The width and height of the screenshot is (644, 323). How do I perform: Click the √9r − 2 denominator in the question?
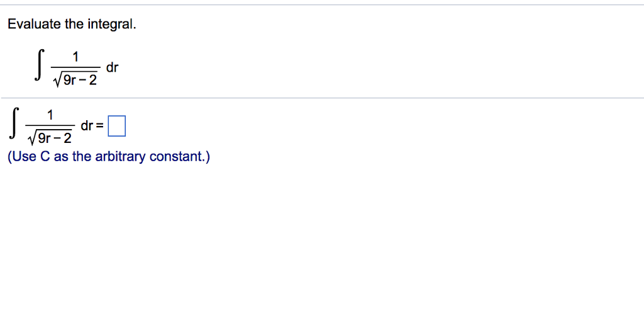(x=76, y=81)
